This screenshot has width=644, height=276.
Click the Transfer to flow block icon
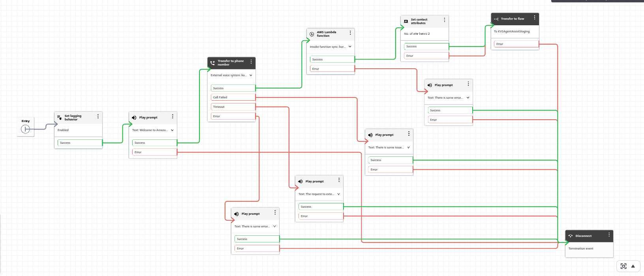coord(496,19)
